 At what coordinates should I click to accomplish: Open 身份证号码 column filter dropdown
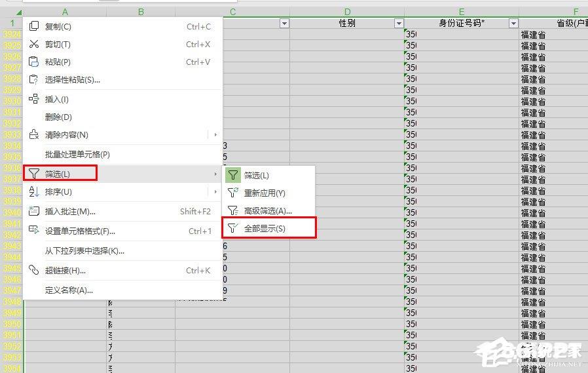(513, 23)
